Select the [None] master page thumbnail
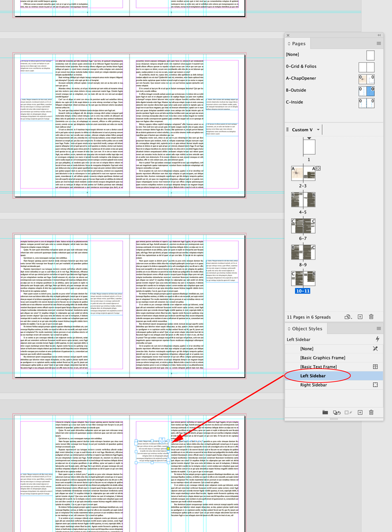Image resolution: width=392 pixels, height=532 pixels. (371, 55)
